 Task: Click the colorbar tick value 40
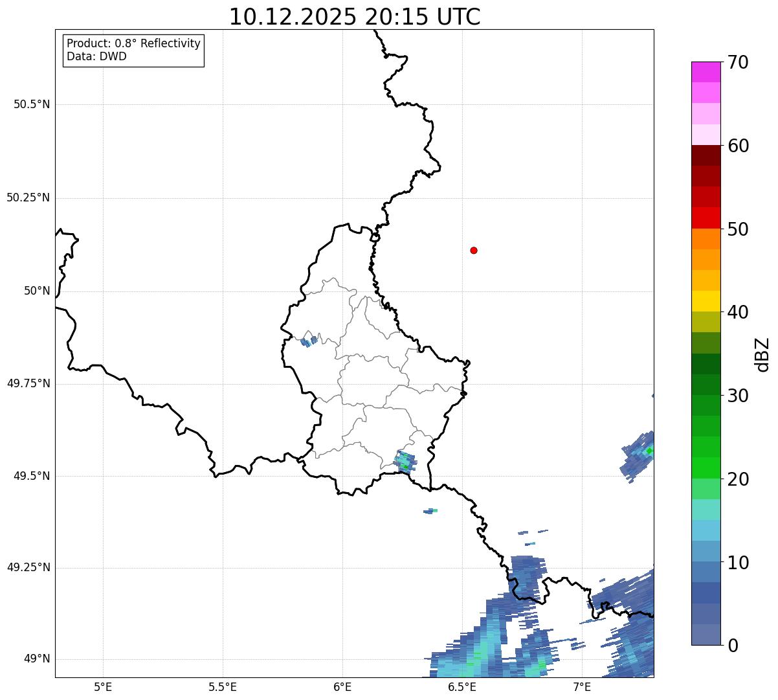(x=738, y=312)
